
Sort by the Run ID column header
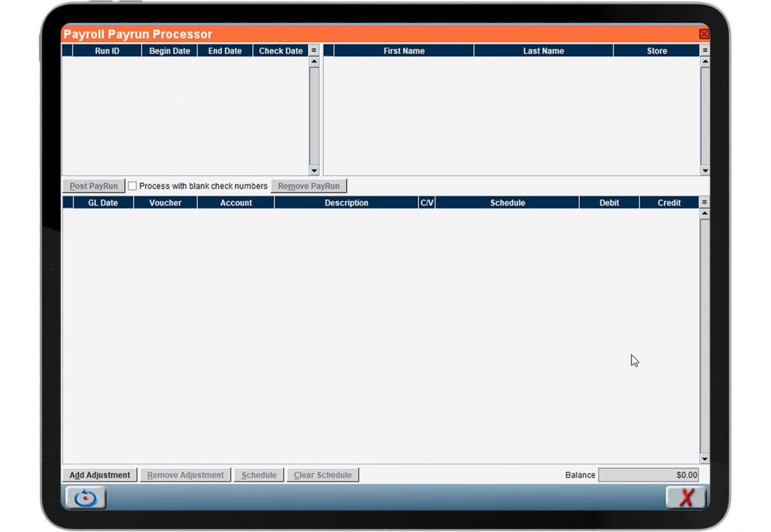pos(110,50)
